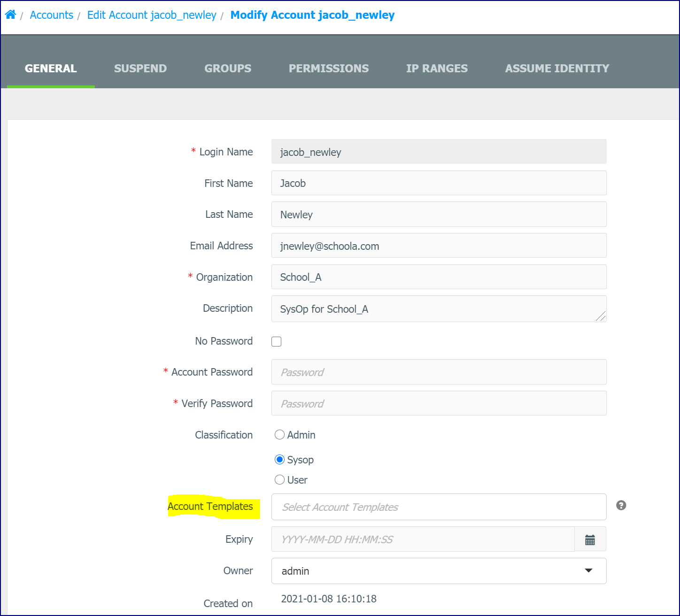This screenshot has height=616, width=680.
Task: Toggle the No Password checkbox
Action: 277,341
